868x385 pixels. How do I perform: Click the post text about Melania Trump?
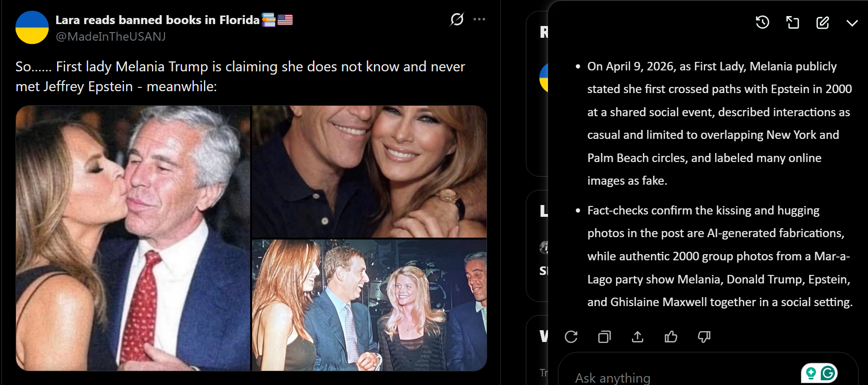coord(240,77)
